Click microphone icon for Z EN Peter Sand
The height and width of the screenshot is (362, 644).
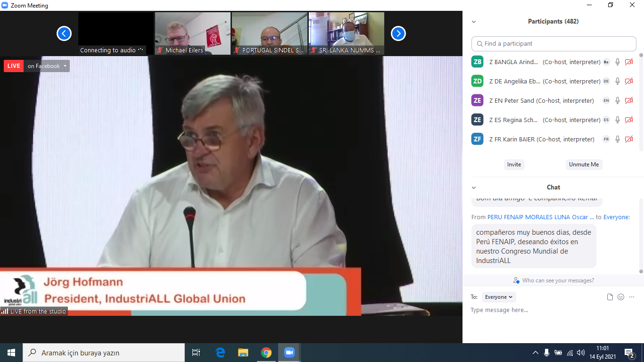(618, 100)
